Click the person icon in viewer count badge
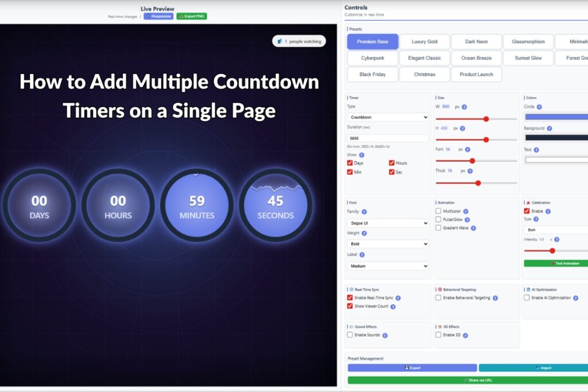The height and width of the screenshot is (392, 588). [x=280, y=41]
